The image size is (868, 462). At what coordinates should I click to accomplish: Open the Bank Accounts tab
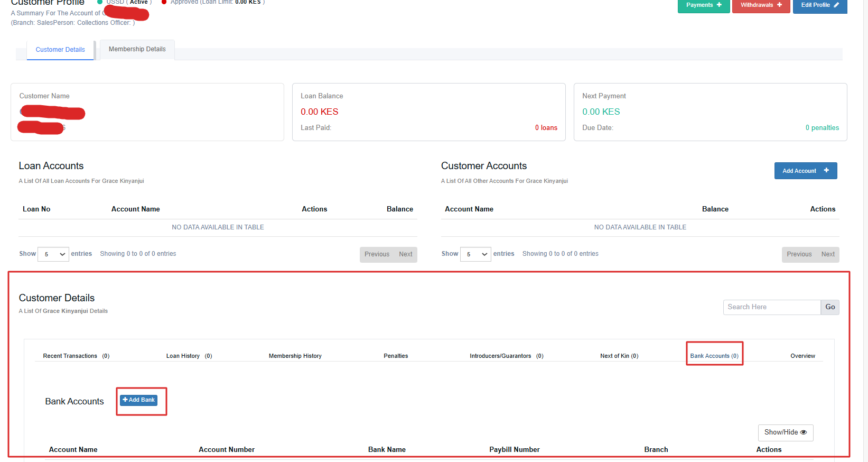pyautogui.click(x=714, y=356)
